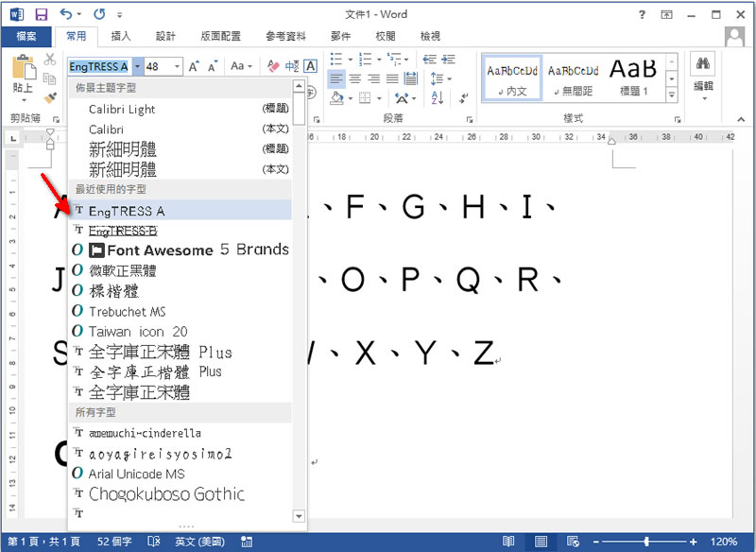
Task: Click the zoom out minus button
Action: coord(596,542)
